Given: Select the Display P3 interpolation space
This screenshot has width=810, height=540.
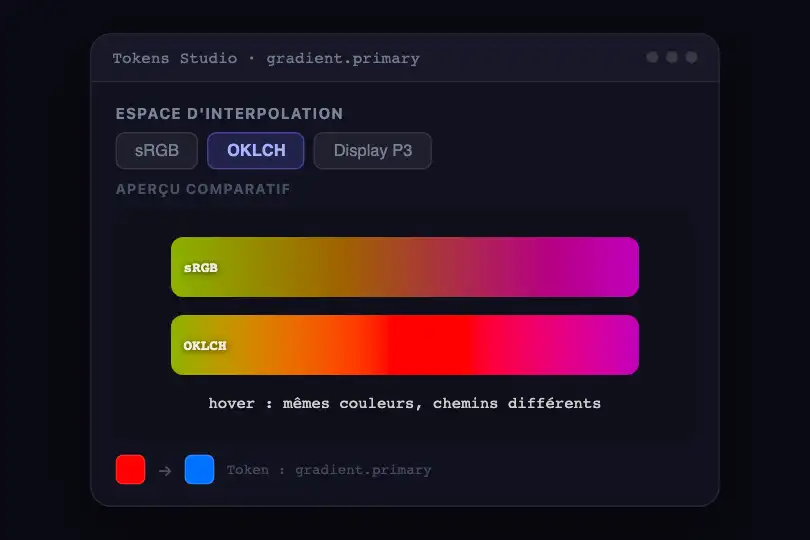Looking at the screenshot, I should (x=372, y=150).
